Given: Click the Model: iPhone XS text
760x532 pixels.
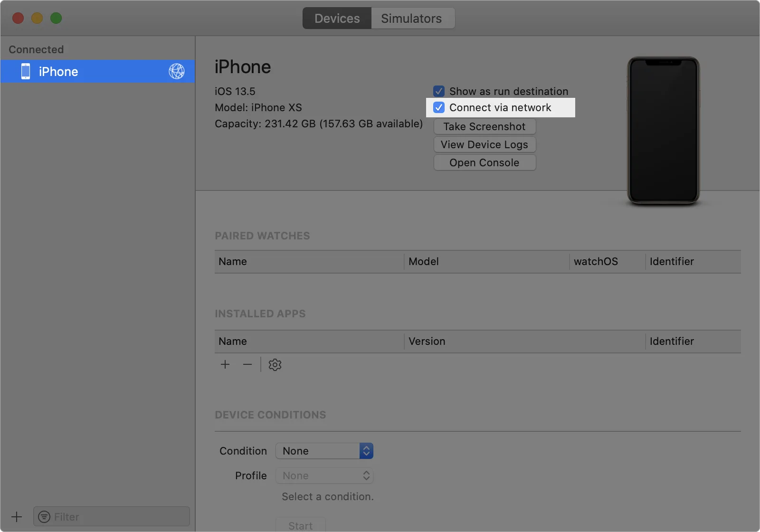Looking at the screenshot, I should pyautogui.click(x=258, y=107).
